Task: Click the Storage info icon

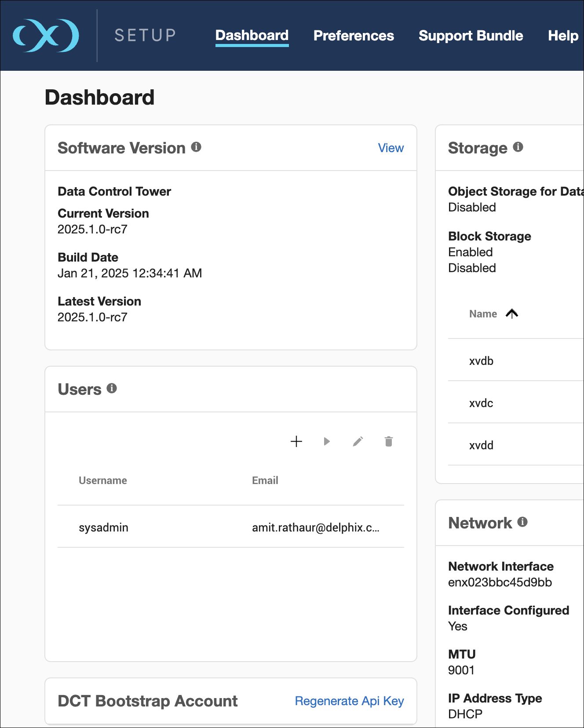Action: click(518, 147)
